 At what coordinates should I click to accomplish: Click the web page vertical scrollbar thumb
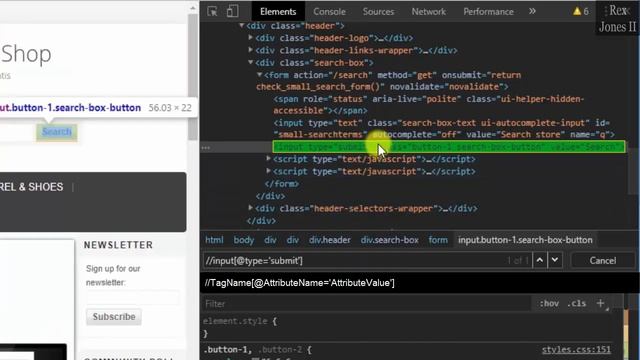click(193, 78)
